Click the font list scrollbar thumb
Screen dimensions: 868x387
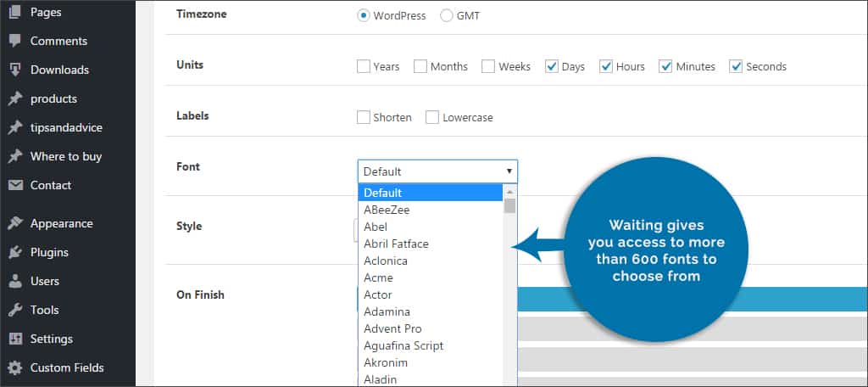click(509, 205)
